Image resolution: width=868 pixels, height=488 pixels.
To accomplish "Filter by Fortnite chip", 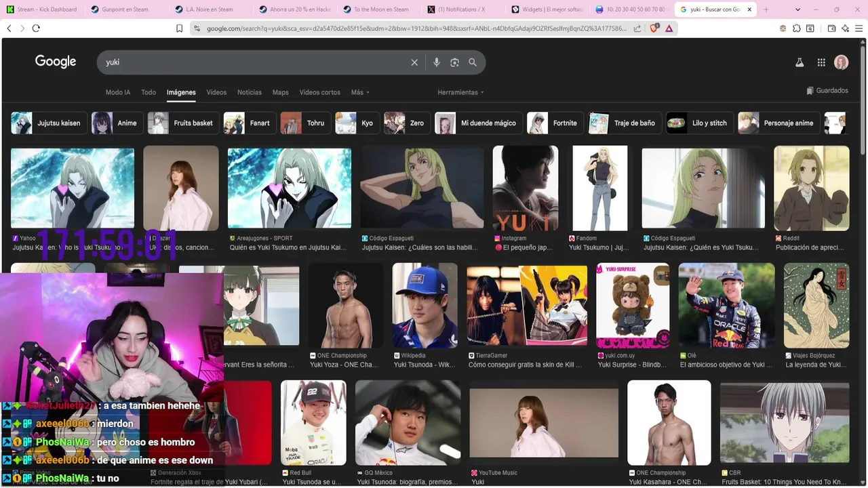I will pyautogui.click(x=555, y=123).
